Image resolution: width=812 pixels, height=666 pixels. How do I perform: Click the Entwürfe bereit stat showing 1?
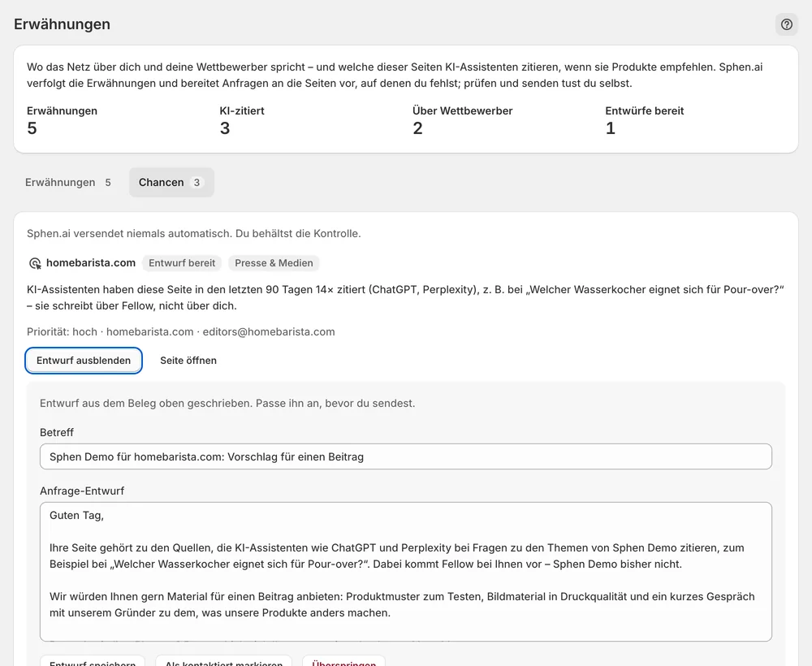[x=644, y=121]
